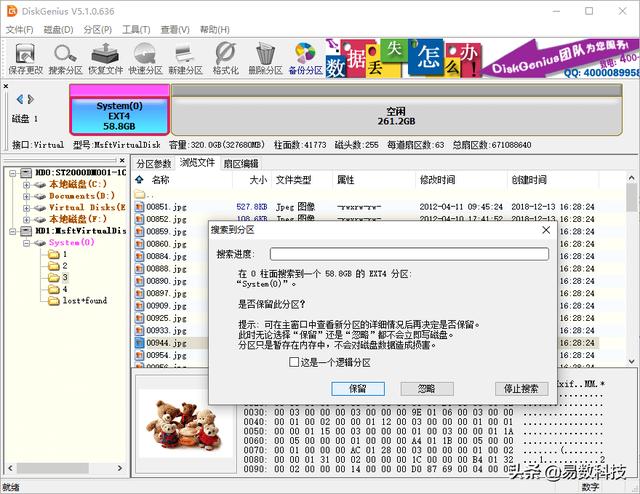Switch to the 浏览文件 tab
This screenshot has height=494, width=640.
click(x=197, y=163)
